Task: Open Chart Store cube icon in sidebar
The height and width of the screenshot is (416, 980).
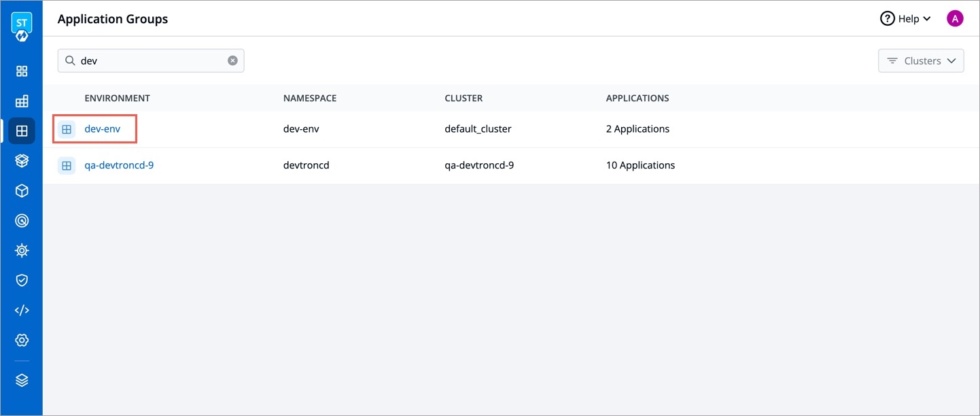Action: [22, 191]
